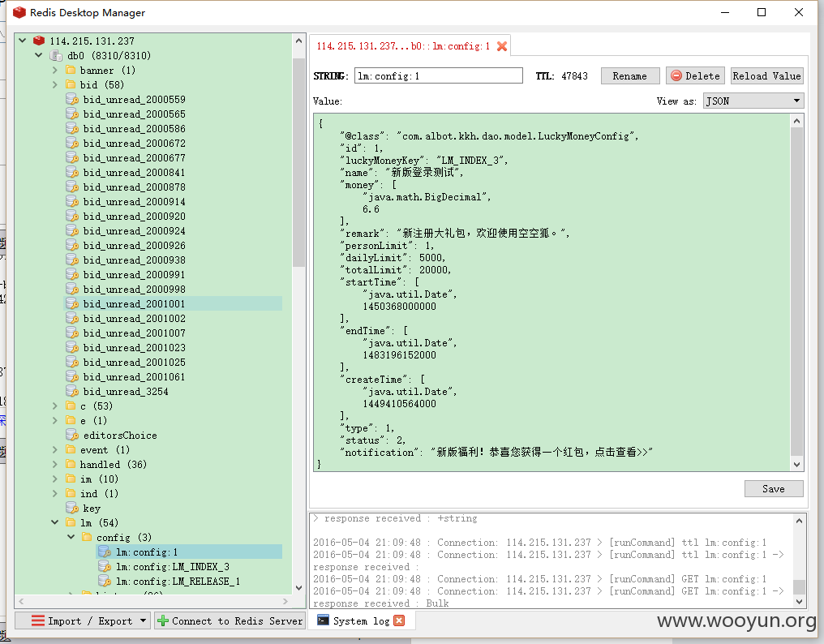
Task: Click the bid folder icon
Action: click(71, 84)
